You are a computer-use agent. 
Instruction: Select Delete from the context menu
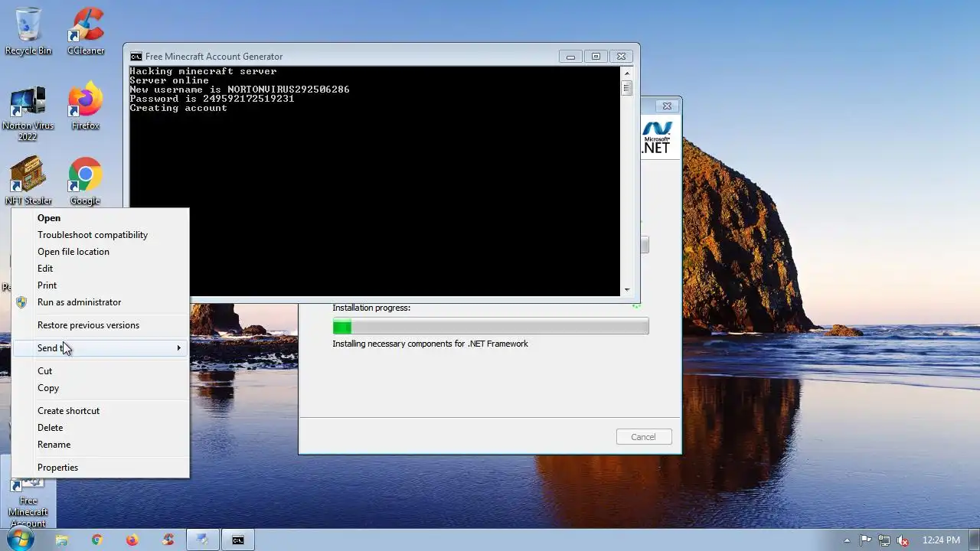(100, 428)
